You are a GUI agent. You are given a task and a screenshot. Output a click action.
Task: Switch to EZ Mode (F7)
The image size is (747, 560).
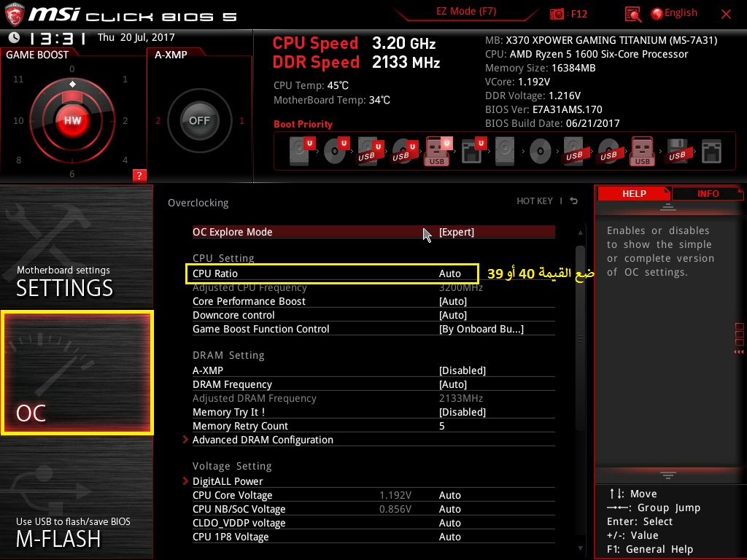[466, 11]
